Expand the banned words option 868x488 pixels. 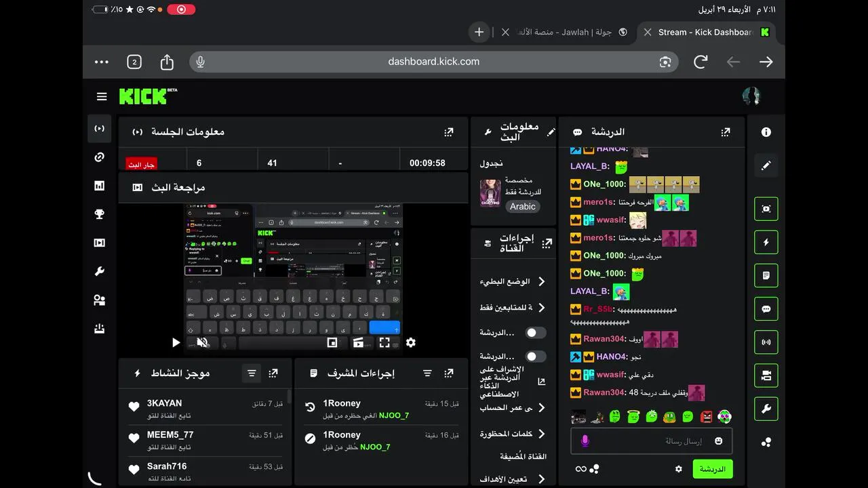tap(513, 434)
